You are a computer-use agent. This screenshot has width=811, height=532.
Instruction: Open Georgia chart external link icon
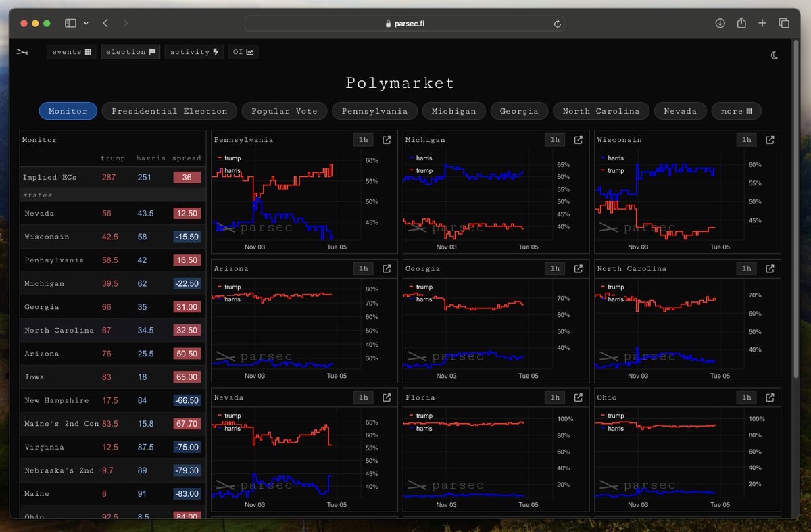click(578, 268)
